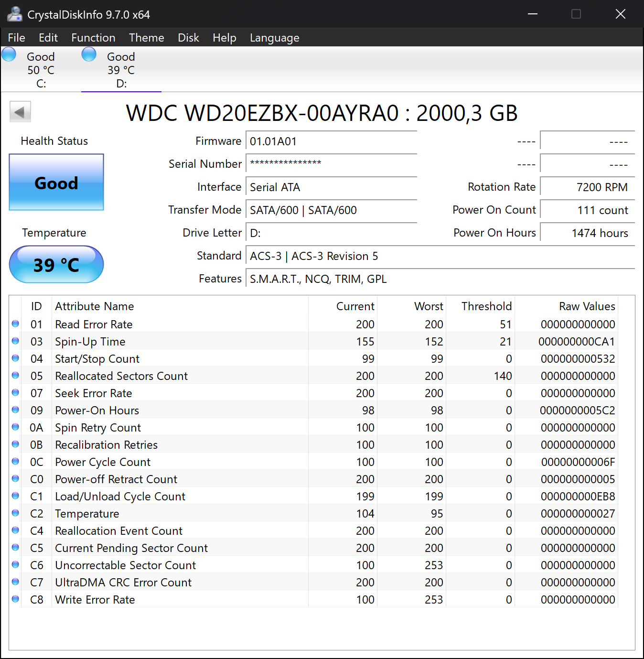Viewport: 644px width, 659px height.
Task: Click Power On Count value 111 count
Action: (588, 210)
